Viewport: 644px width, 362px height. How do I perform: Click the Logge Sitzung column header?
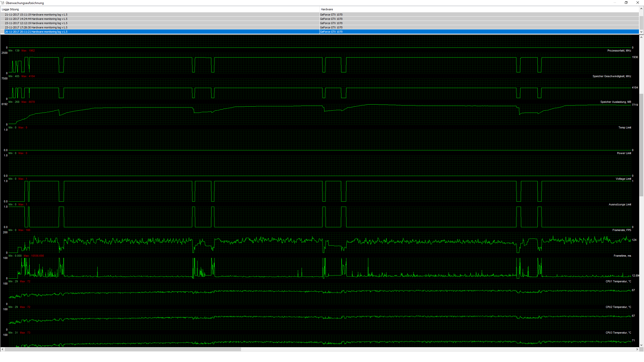[10, 9]
